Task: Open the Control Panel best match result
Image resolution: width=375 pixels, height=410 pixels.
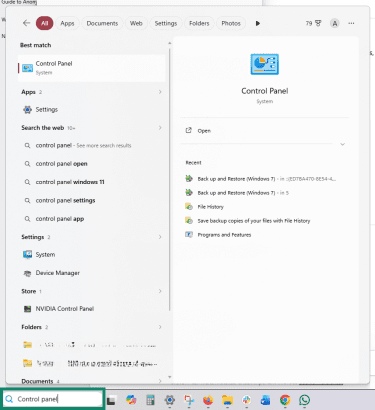Action: 91,68
